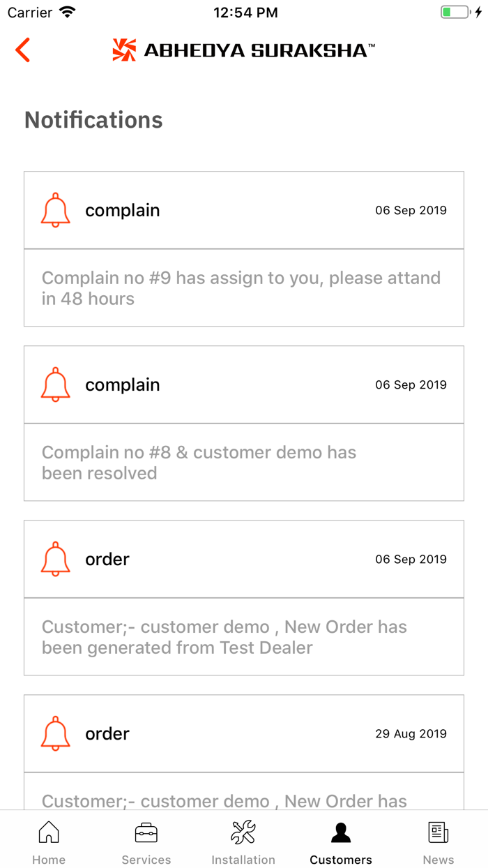Image resolution: width=488 pixels, height=868 pixels.
Task: Tap the Notifications heading
Action: point(93,120)
